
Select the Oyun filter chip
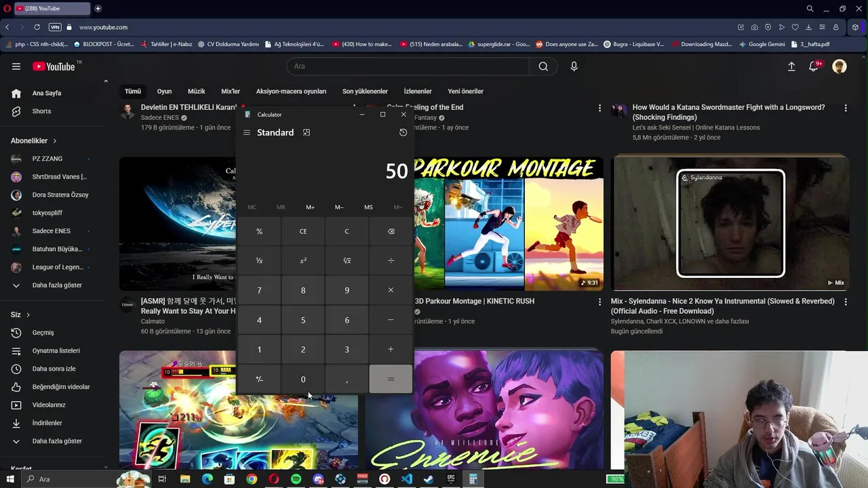click(164, 91)
